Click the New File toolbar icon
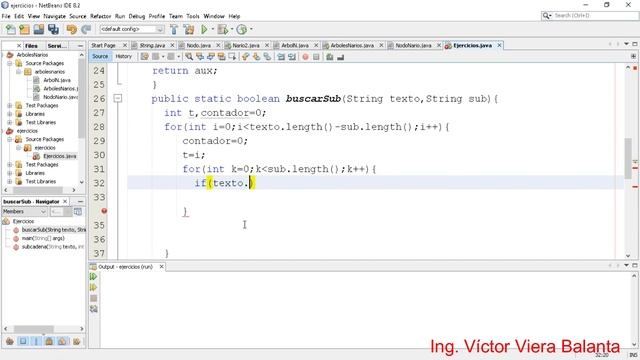The width and height of the screenshot is (640, 360). (x=10, y=29)
